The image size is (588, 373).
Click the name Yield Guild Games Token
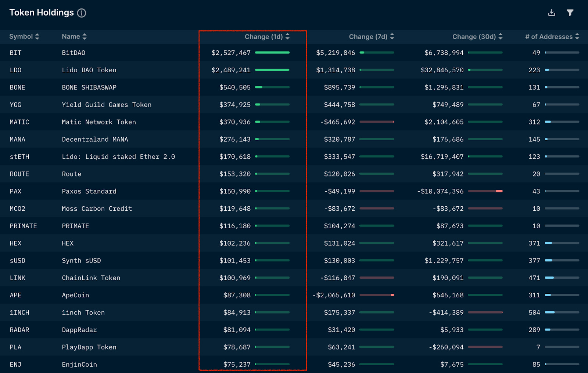click(x=107, y=105)
